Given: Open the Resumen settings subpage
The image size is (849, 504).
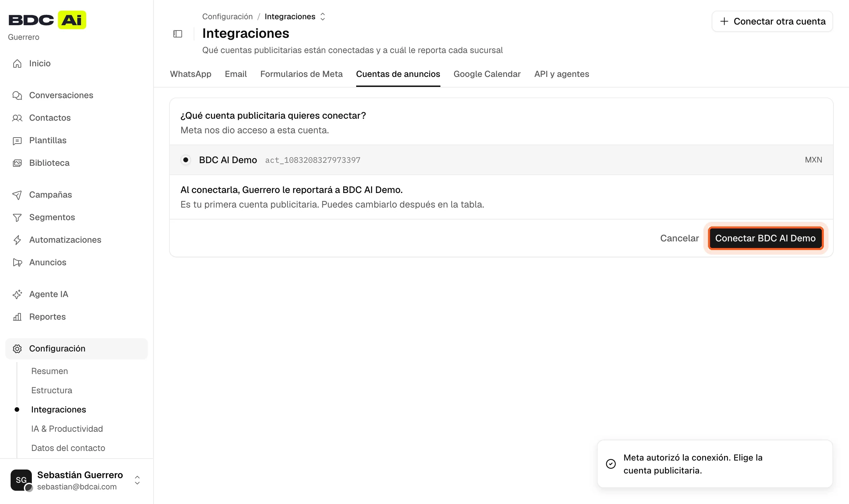Looking at the screenshot, I should [50, 371].
